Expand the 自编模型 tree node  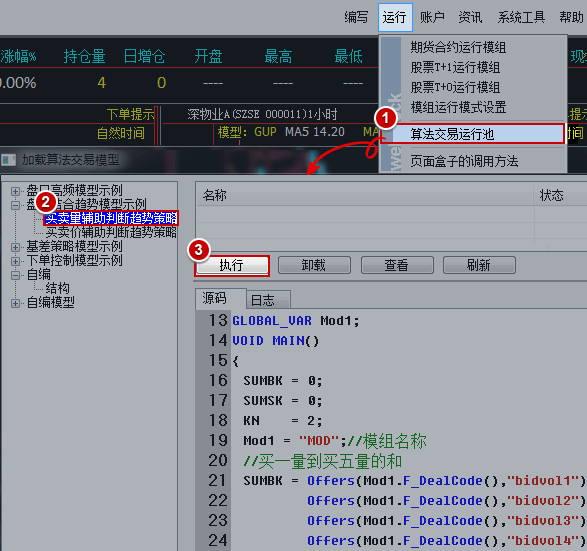point(15,303)
